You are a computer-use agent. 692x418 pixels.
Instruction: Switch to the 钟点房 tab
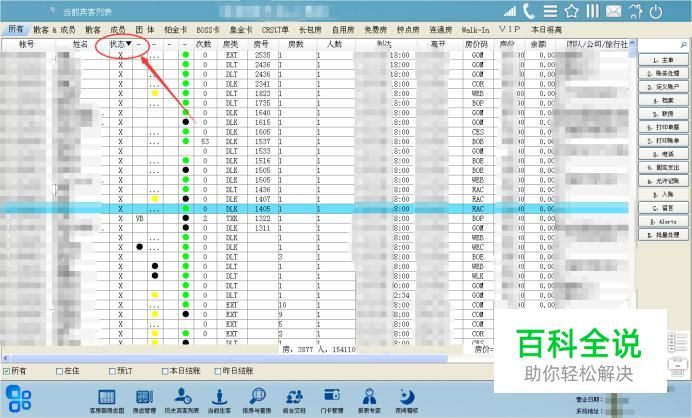pyautogui.click(x=408, y=30)
